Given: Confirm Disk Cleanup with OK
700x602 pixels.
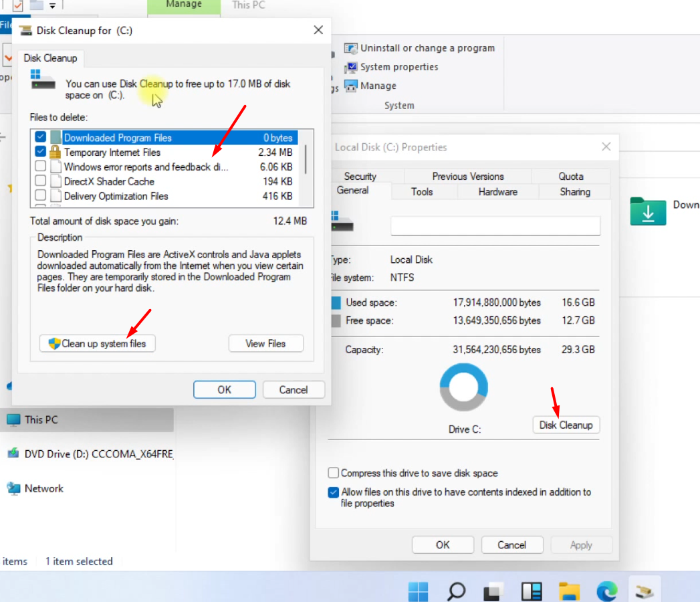Looking at the screenshot, I should [x=225, y=389].
